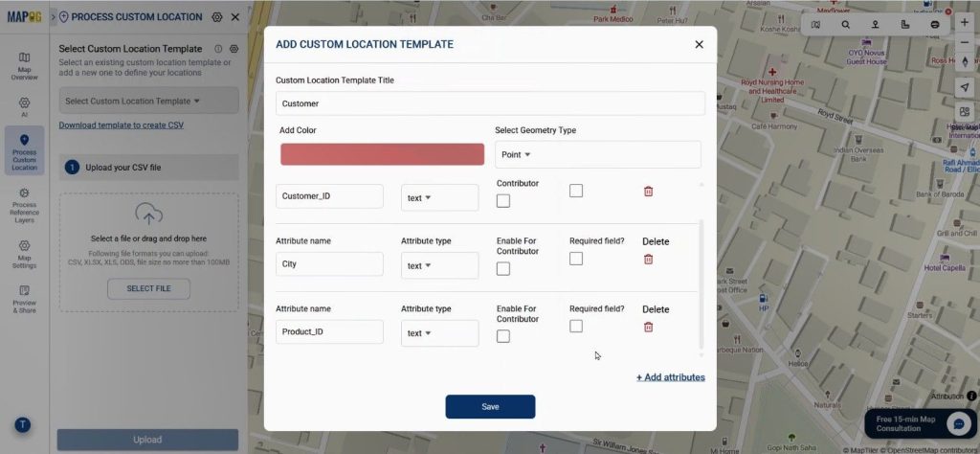Image resolution: width=980 pixels, height=454 pixels.
Task: Click the cloud upload icon
Action: pos(148,215)
